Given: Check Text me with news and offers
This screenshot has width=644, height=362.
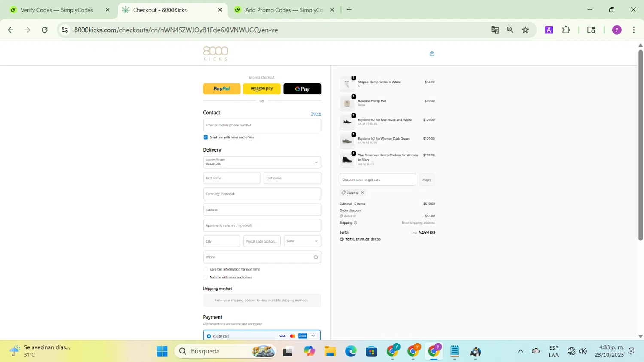Looking at the screenshot, I should pos(205,277).
